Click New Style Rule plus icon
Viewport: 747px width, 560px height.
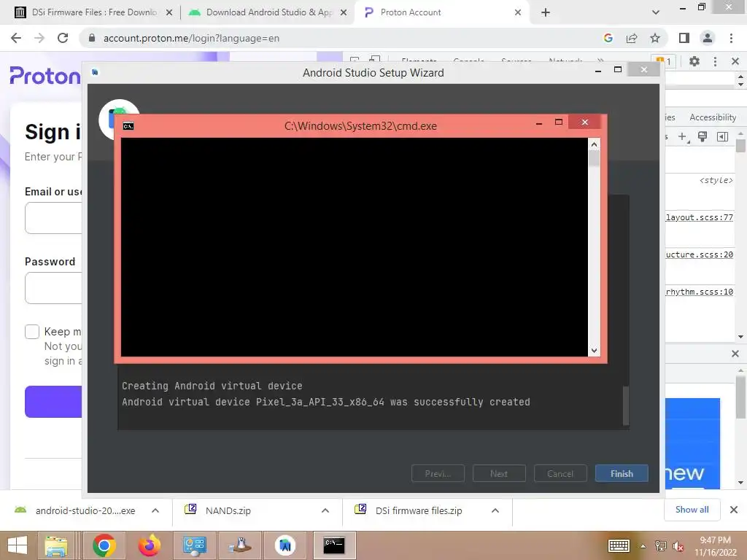point(683,137)
